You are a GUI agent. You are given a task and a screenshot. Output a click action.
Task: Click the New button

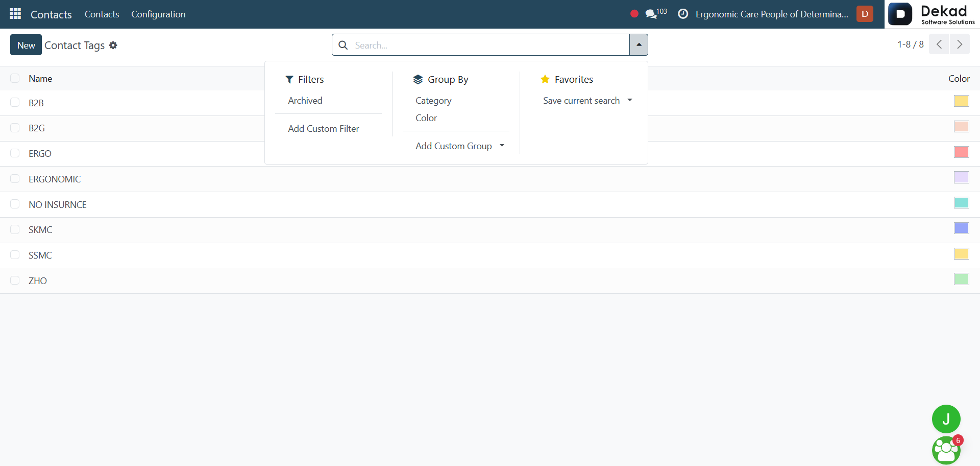pyautogui.click(x=26, y=45)
